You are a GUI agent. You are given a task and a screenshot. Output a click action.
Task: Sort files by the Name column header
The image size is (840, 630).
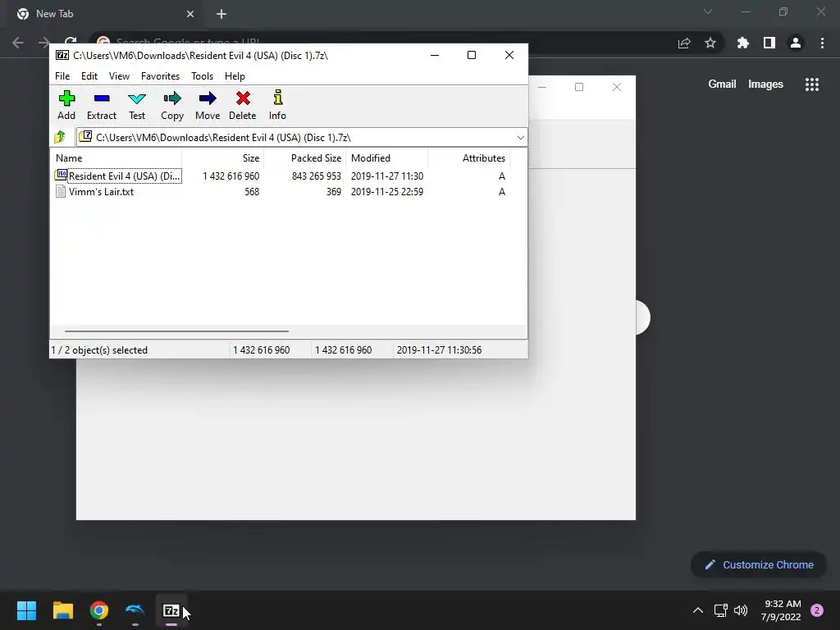click(x=116, y=158)
